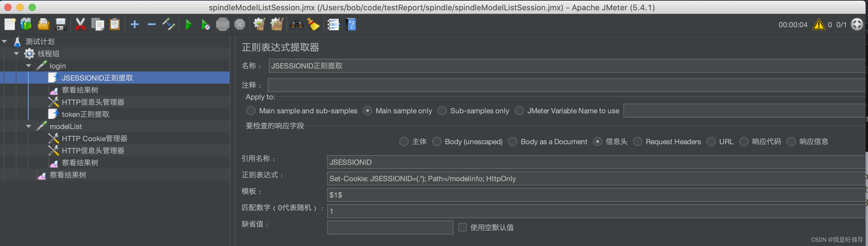Click the 正则表达式 input field
Viewport: 868px width, 246px height.
[x=596, y=179]
